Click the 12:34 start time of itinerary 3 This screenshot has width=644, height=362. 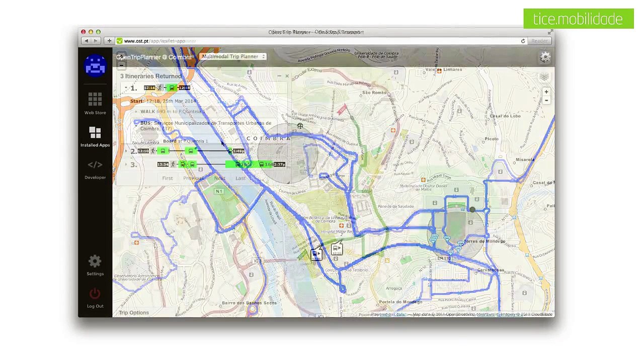[x=163, y=164]
